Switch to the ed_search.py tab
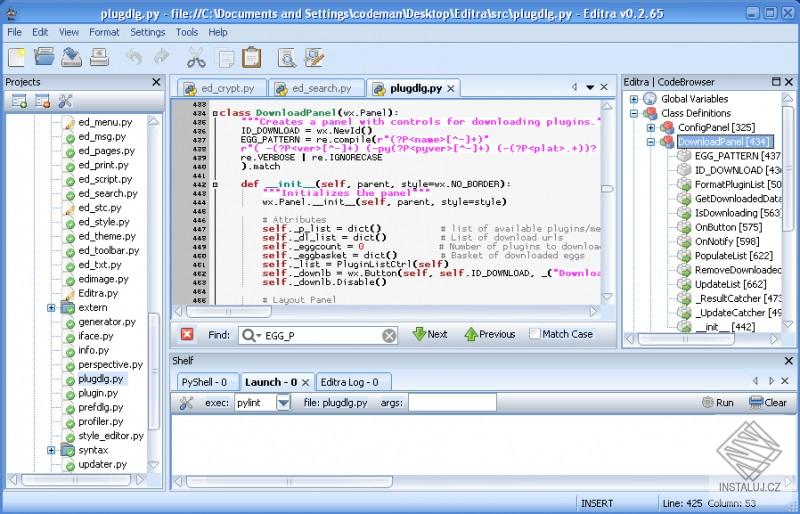This screenshot has width=800, height=514. (316, 88)
